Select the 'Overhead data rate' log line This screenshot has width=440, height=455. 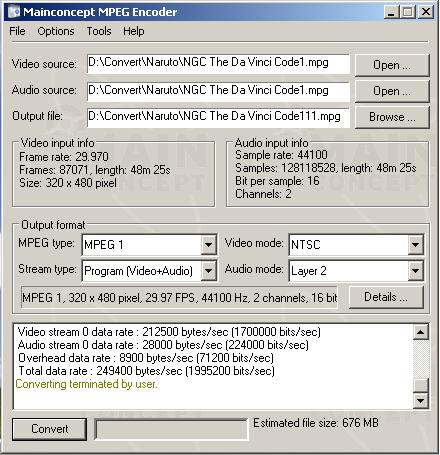pos(146,358)
